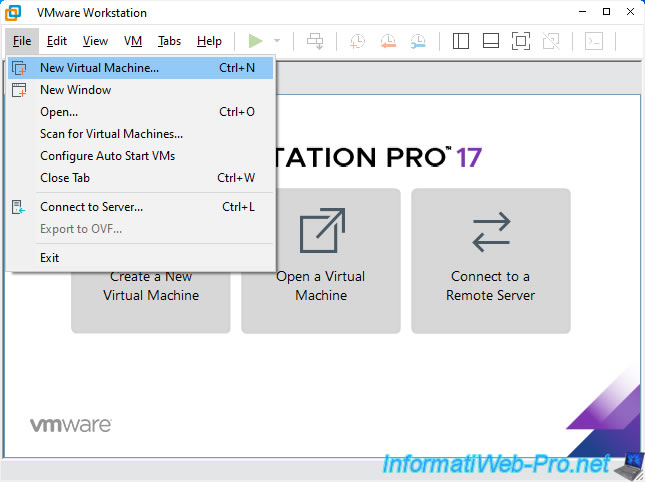Expand the Edit menu

tap(57, 41)
